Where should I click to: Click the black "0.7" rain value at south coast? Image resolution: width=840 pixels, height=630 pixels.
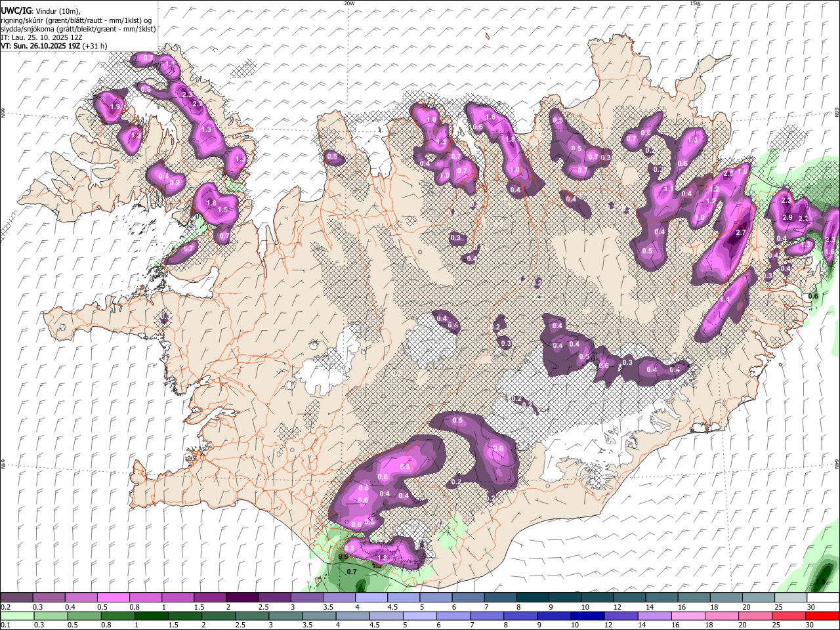click(x=352, y=572)
